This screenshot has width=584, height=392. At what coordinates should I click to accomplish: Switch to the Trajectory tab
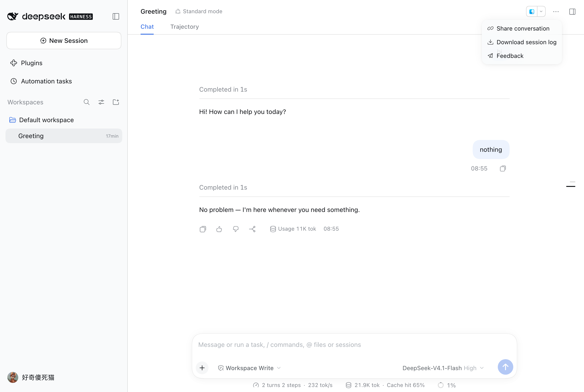point(185,27)
